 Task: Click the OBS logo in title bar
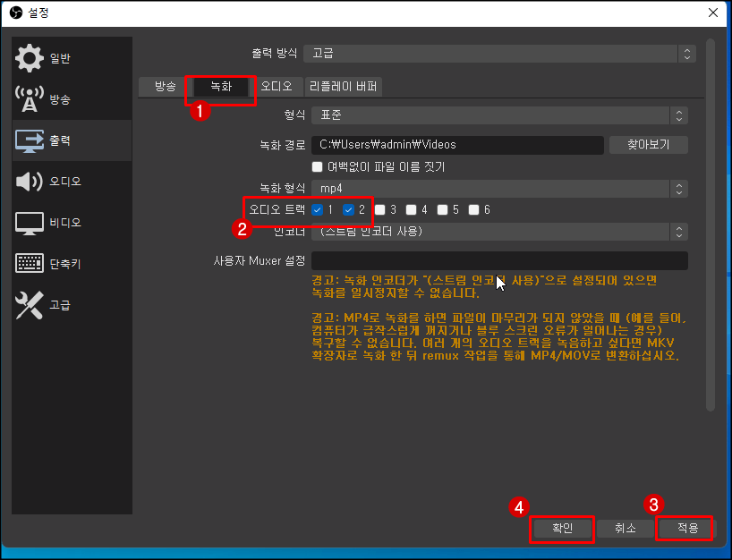[x=15, y=13]
